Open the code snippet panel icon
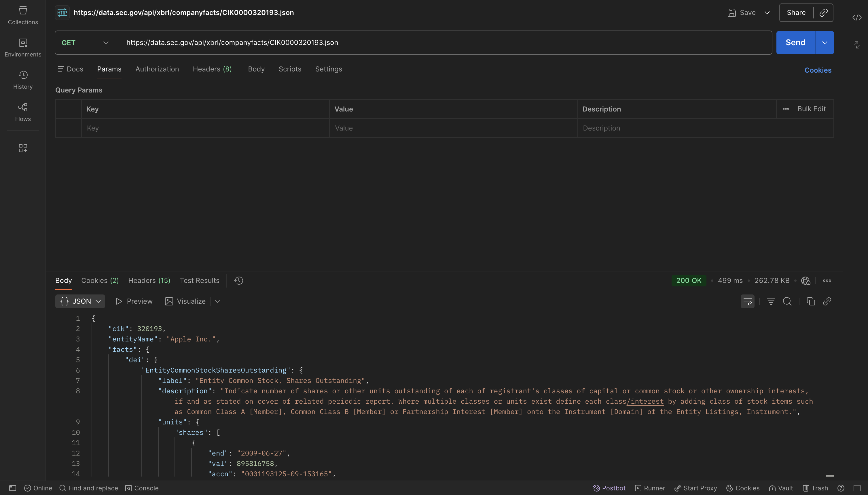 coord(857,17)
